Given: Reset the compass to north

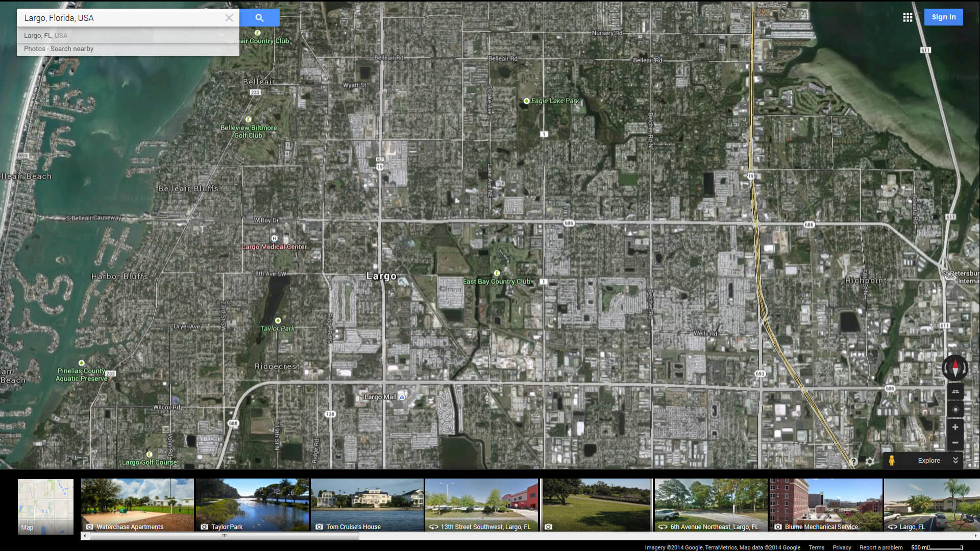Looking at the screenshot, I should tap(955, 367).
